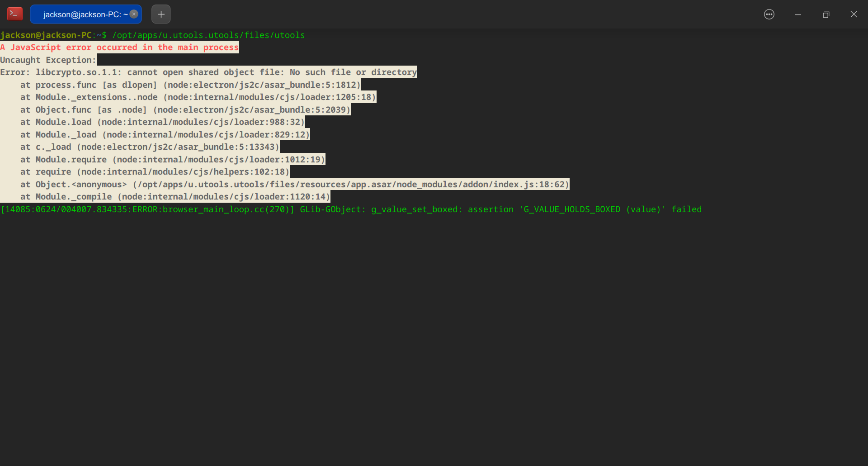This screenshot has height=466, width=868.
Task: Click the red terminal app icon
Action: pyautogui.click(x=15, y=14)
